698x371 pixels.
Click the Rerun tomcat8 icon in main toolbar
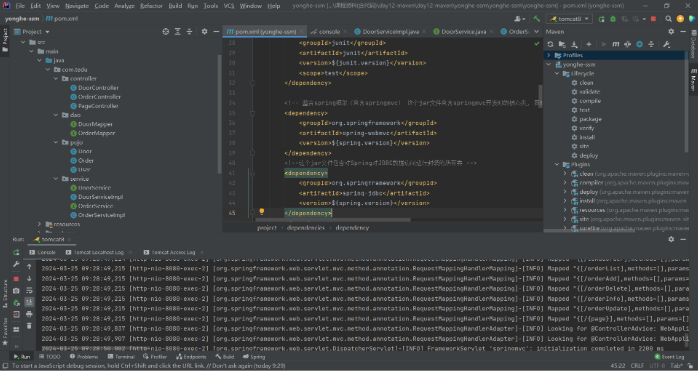[601, 19]
